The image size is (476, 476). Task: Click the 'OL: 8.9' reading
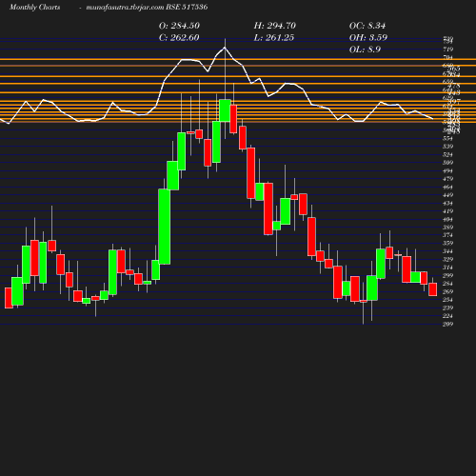(x=365, y=50)
